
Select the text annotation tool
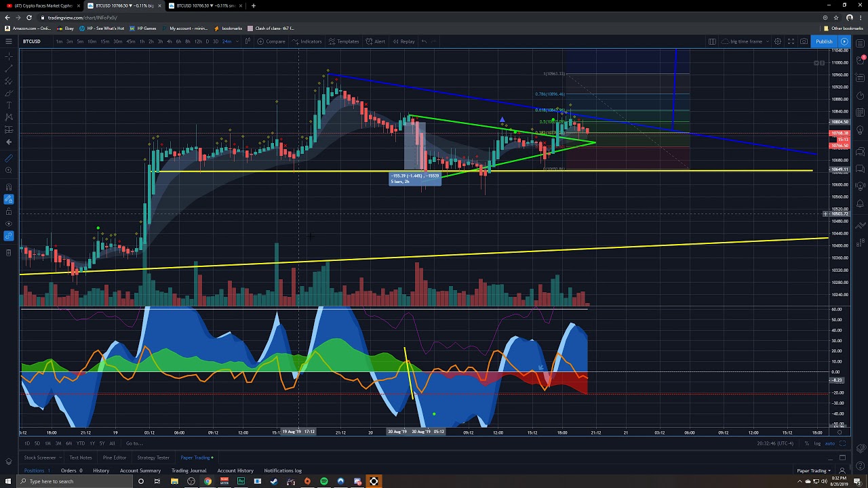(x=9, y=105)
